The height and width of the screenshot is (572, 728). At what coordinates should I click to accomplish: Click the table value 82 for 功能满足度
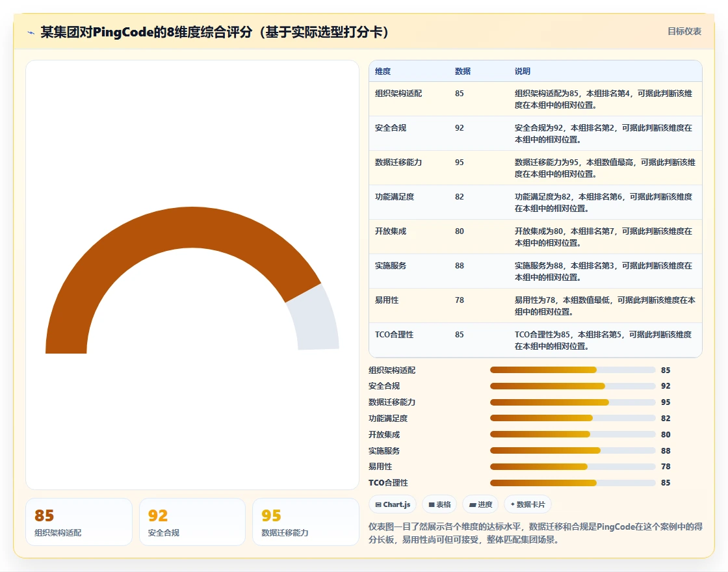459,196
